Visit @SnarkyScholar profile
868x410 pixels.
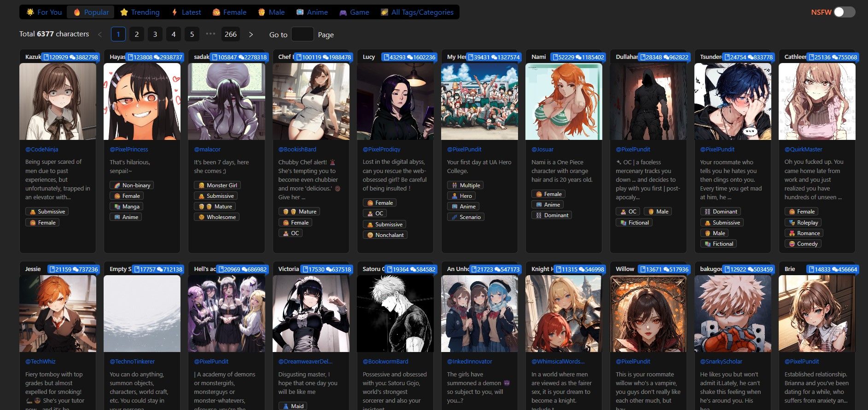point(721,361)
